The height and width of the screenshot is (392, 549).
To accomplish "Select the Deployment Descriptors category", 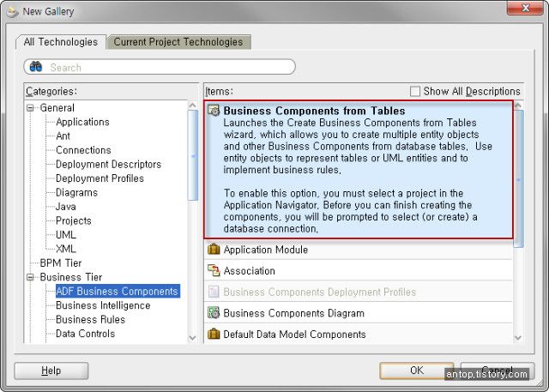I will click(x=109, y=164).
